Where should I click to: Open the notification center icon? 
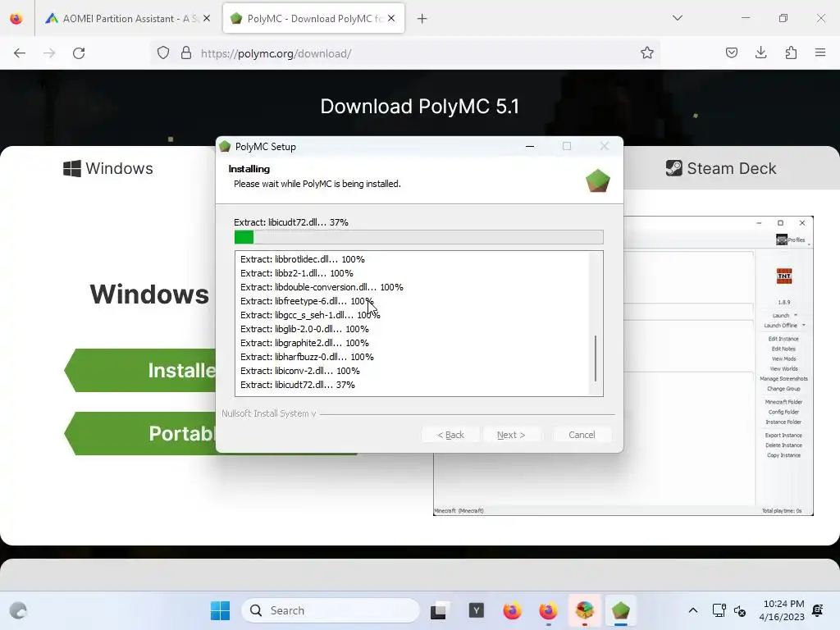click(x=818, y=610)
